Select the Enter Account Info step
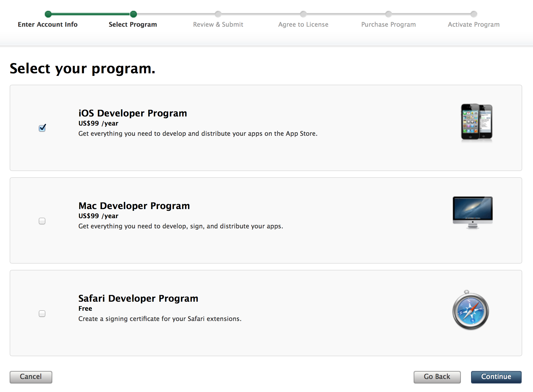Viewport: 533px width, 392px height. 48,24
